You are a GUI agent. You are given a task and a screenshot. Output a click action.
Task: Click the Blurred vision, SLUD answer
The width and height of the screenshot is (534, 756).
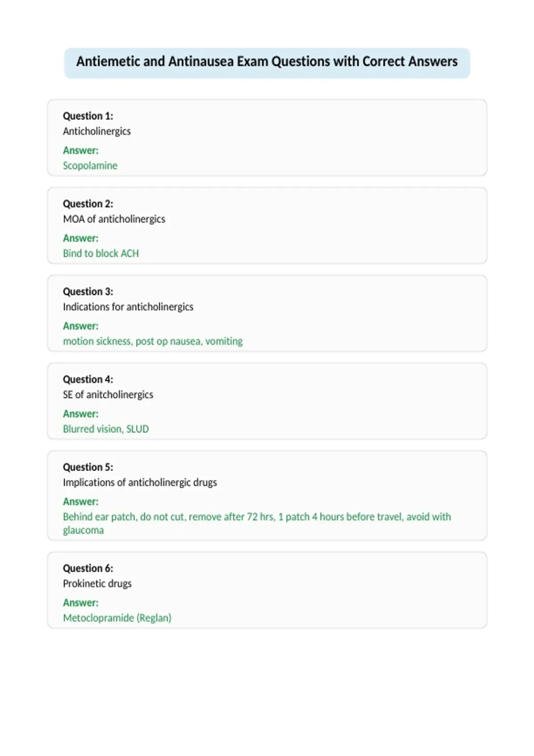[x=106, y=429]
